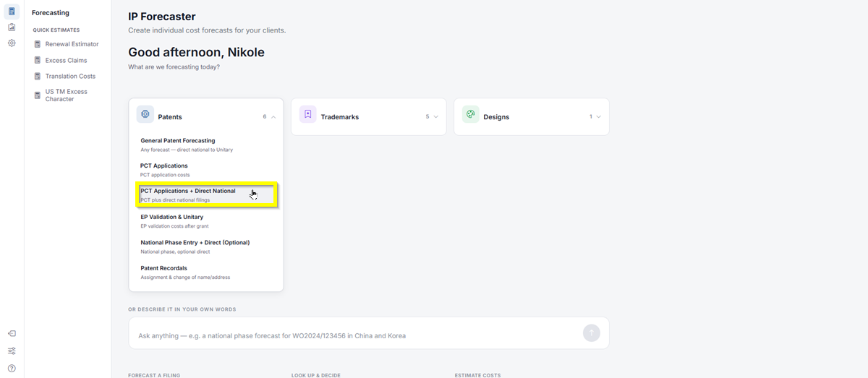Screen dimensions: 868x378
Task: Click 'Assignment & change of name/address' description
Action: pos(185,278)
